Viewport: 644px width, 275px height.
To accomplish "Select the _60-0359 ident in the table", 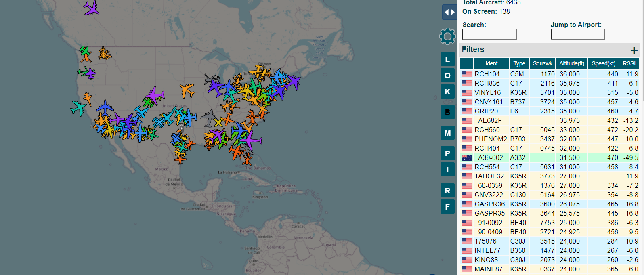I will (489, 186).
